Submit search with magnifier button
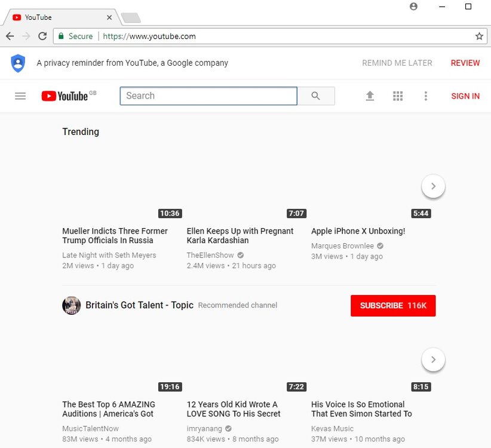Image resolution: width=491 pixels, height=448 pixels. (315, 96)
